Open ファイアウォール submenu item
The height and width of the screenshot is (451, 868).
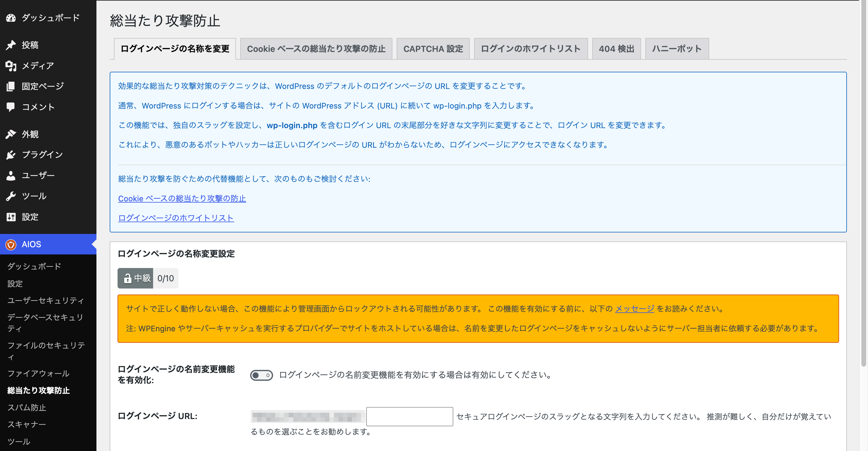(x=38, y=374)
